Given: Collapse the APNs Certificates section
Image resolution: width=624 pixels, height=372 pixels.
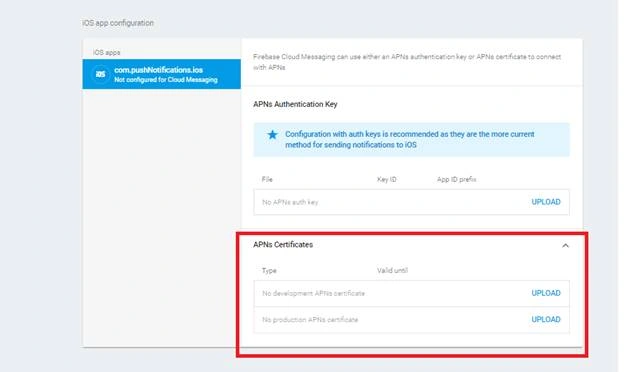Looking at the screenshot, I should click(565, 245).
